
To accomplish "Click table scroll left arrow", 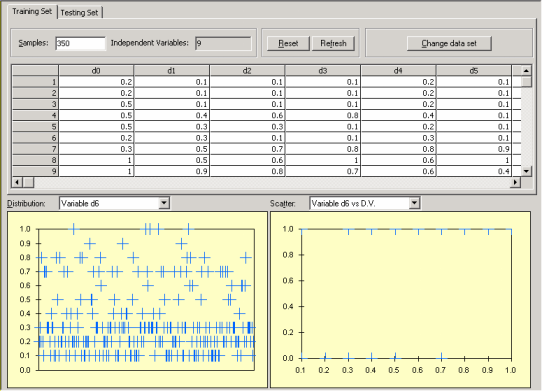I will click(17, 182).
